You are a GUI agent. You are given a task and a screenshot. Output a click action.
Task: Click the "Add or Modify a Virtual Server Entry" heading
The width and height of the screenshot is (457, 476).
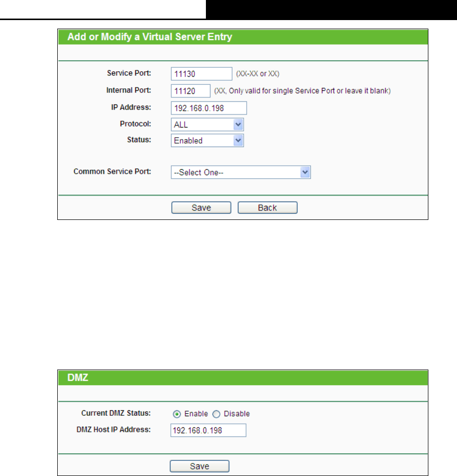pos(149,37)
